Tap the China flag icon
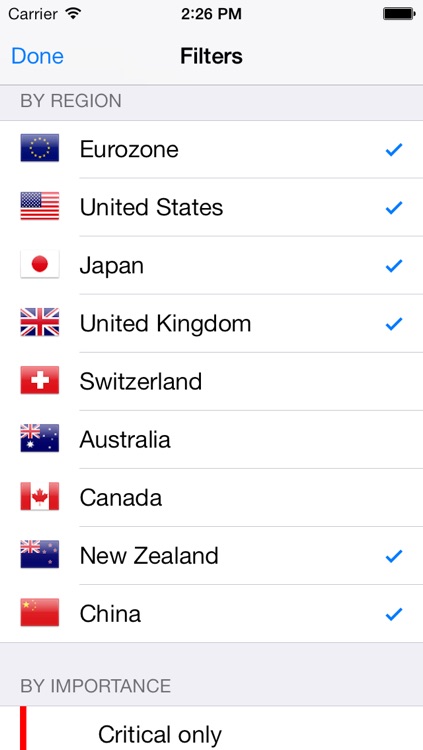The height and width of the screenshot is (750, 423). 40,612
